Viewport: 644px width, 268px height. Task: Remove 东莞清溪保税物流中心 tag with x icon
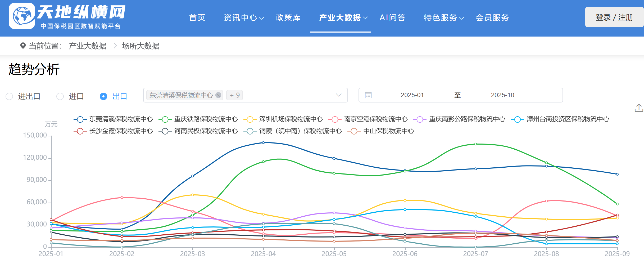point(218,95)
